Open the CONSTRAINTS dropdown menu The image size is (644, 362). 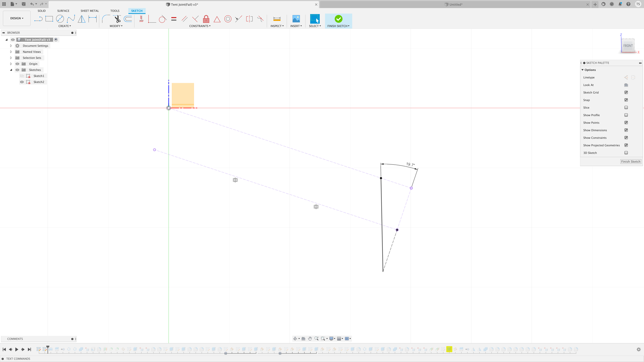coord(200,26)
